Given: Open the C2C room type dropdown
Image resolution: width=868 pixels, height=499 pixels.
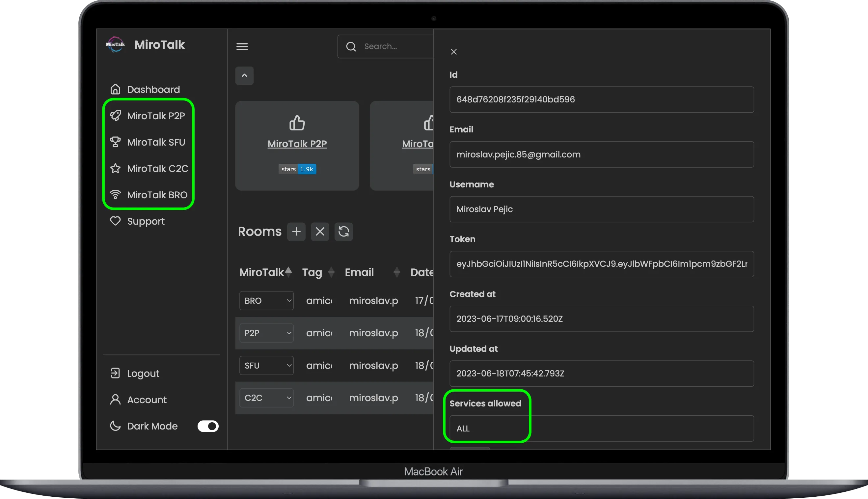Looking at the screenshot, I should point(266,398).
